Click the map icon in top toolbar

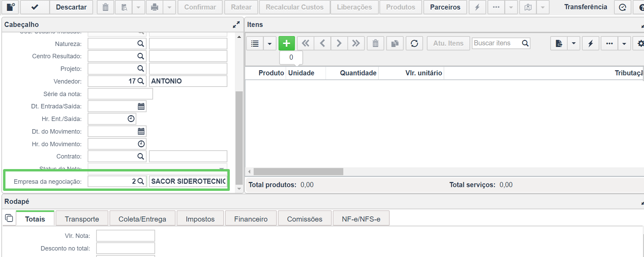point(528,7)
